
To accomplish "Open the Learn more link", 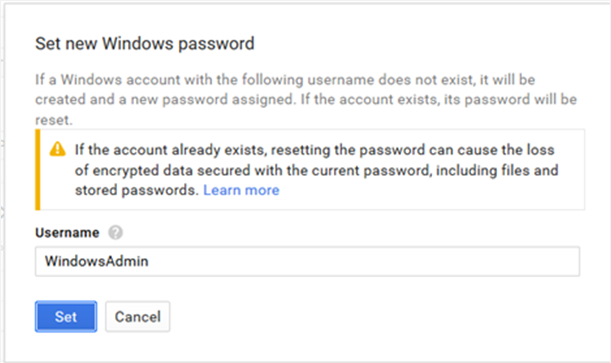I will (x=241, y=190).
